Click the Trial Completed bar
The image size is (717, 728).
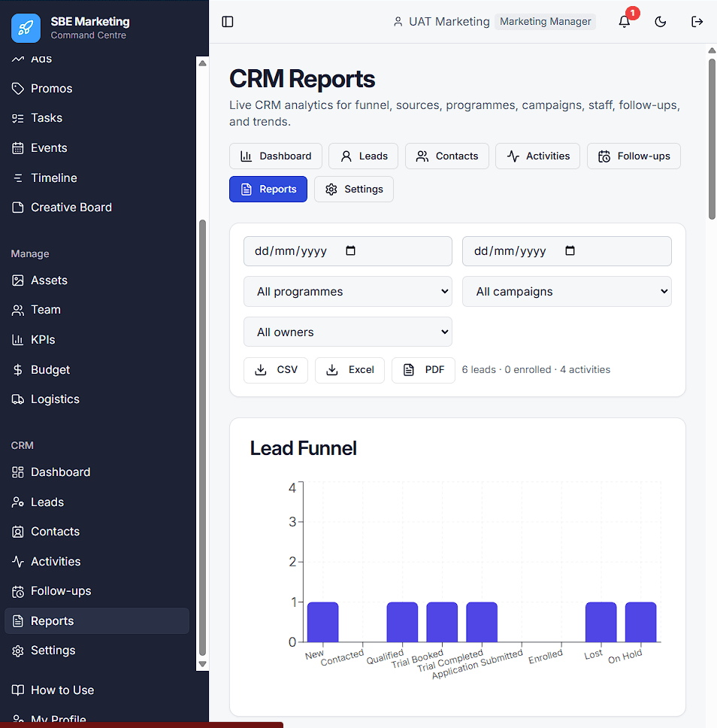[482, 622]
